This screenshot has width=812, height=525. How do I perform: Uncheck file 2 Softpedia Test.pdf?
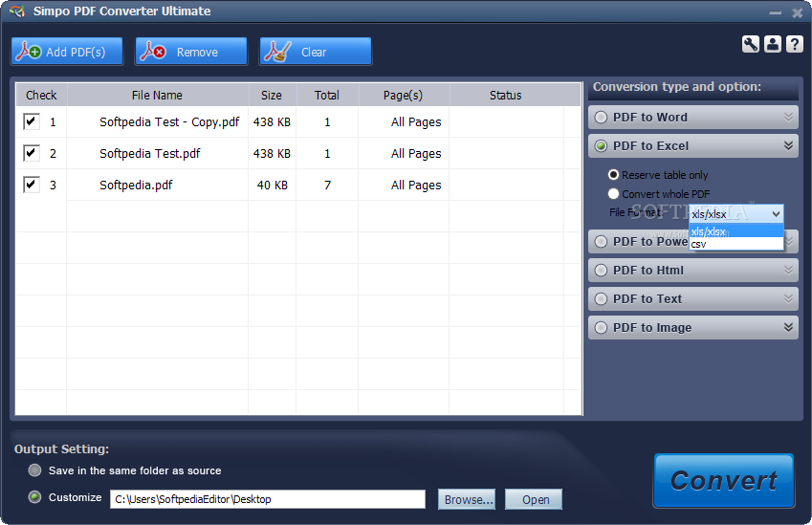[x=31, y=153]
